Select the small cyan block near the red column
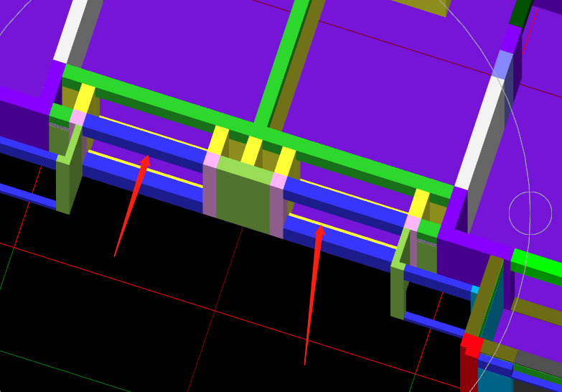The image size is (562, 392). click(475, 290)
